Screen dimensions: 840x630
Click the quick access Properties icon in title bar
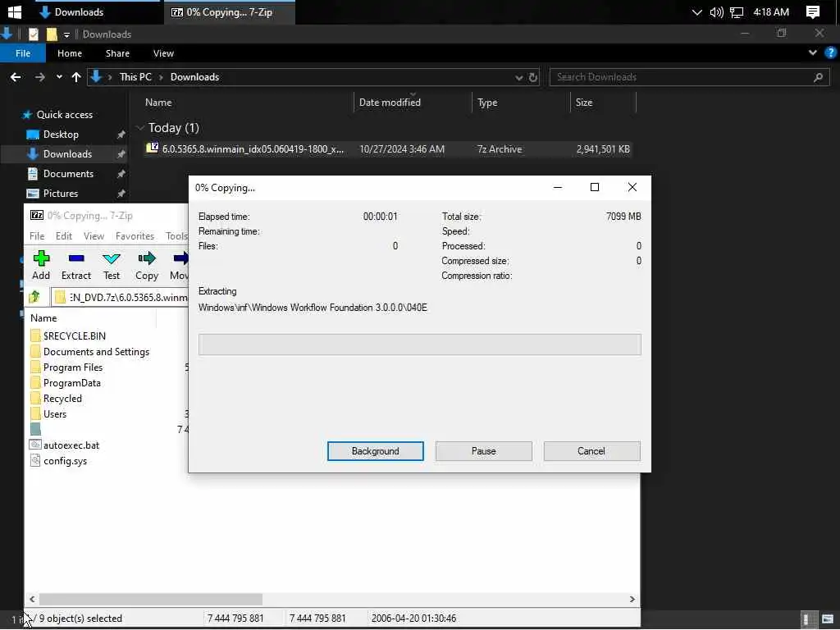[33, 34]
